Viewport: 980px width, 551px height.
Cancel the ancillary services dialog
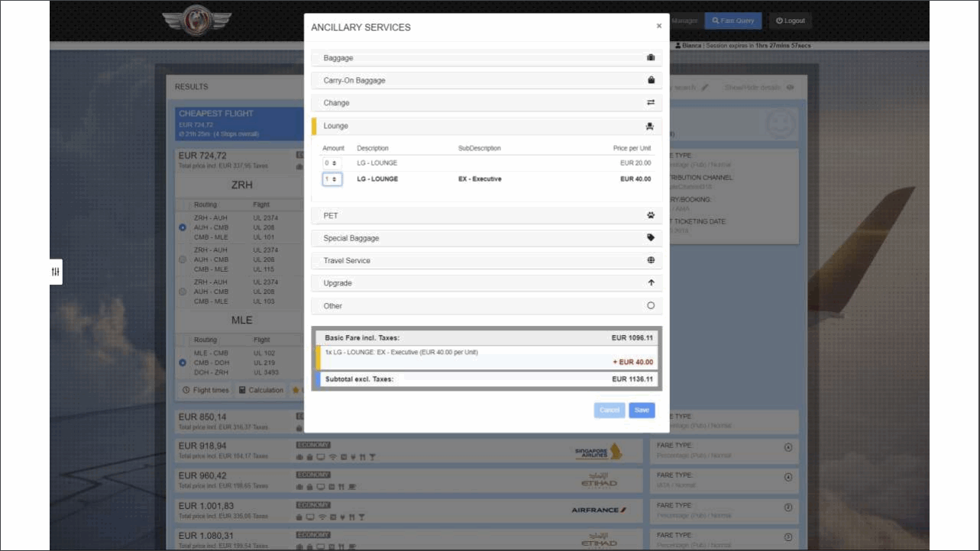click(x=609, y=411)
